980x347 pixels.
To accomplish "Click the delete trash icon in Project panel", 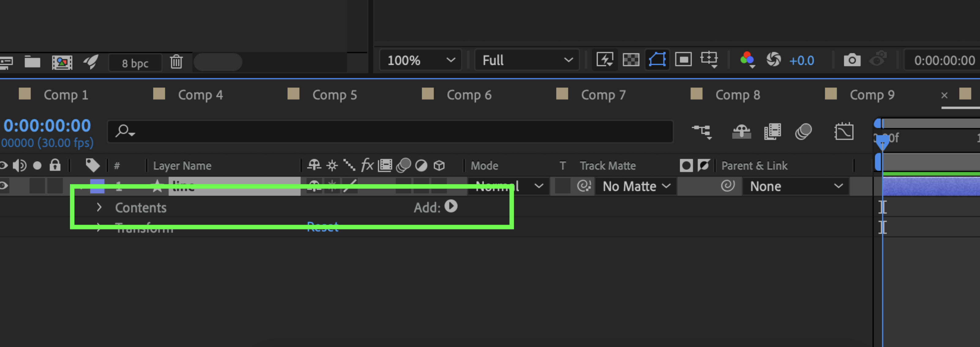I will click(176, 62).
